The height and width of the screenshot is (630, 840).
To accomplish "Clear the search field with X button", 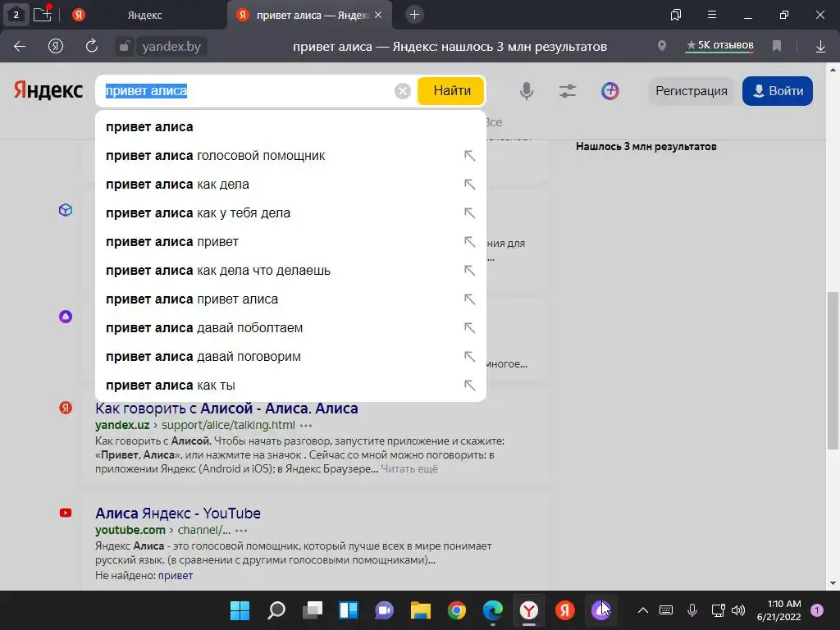I will pos(402,91).
